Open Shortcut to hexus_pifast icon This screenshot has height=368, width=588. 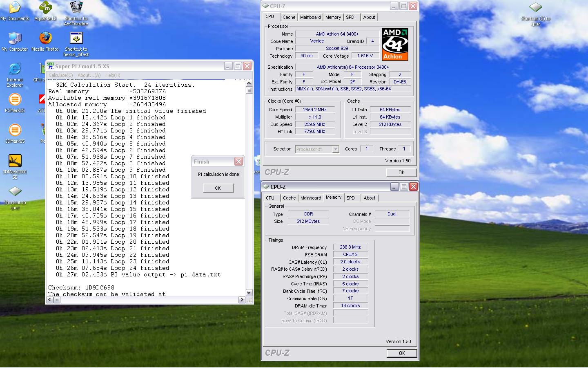tap(76, 44)
